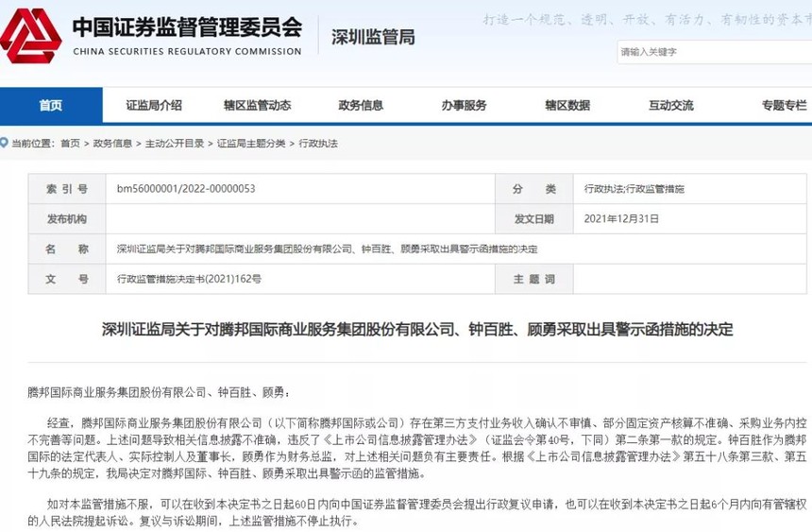
Task: Follow the 主动公开目录 breadcrumb link
Action: [175, 144]
